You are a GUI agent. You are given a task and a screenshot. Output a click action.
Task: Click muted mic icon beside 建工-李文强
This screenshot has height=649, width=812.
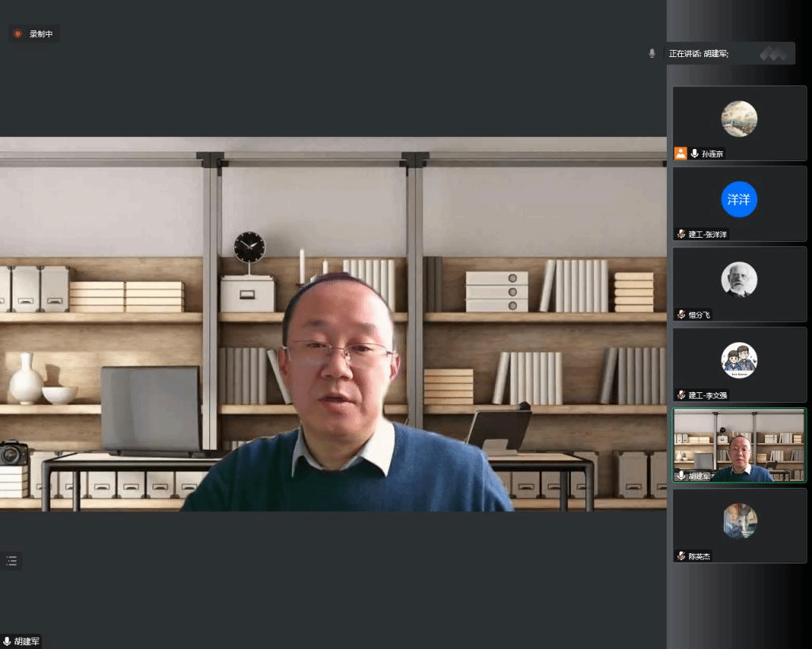(680, 395)
